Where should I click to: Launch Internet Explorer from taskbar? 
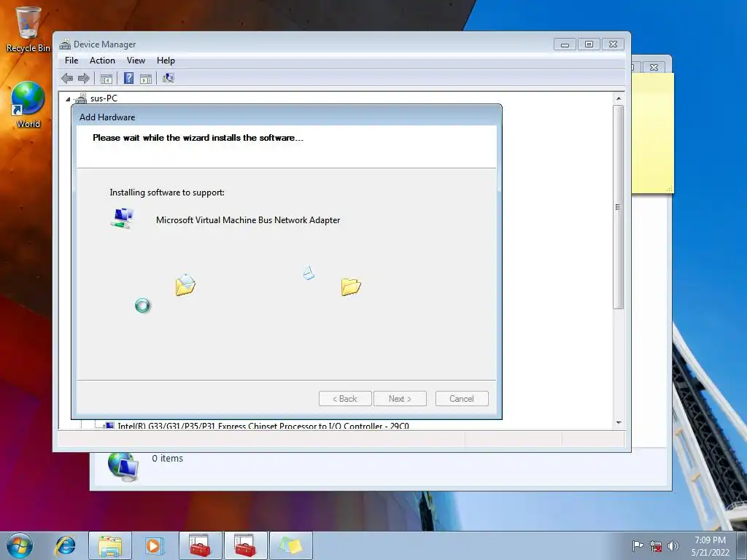click(x=65, y=545)
